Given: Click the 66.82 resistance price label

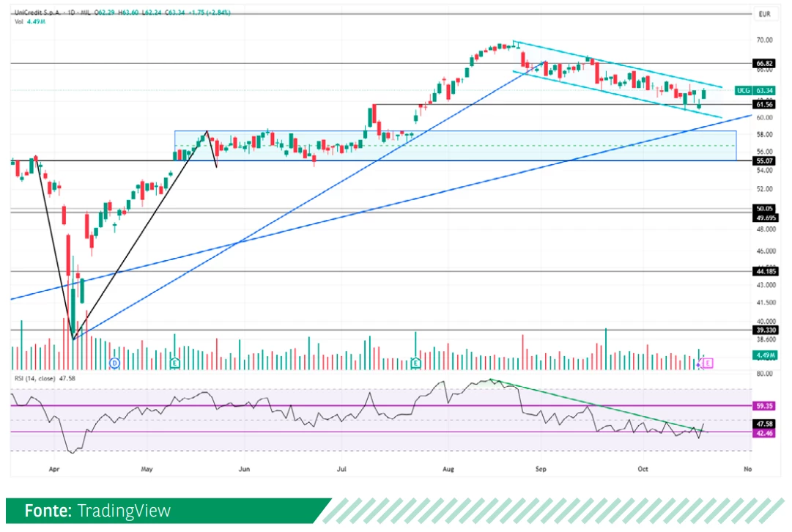Looking at the screenshot, I should (x=763, y=64).
